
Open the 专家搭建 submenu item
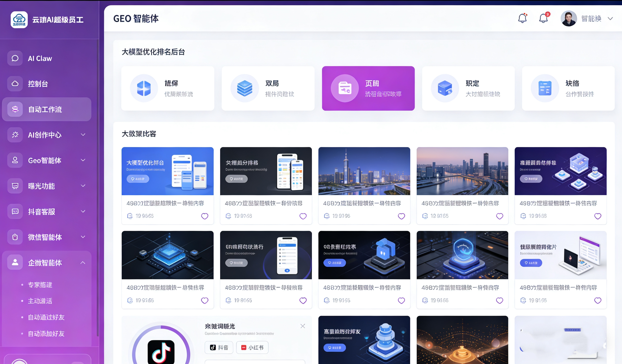coord(40,285)
